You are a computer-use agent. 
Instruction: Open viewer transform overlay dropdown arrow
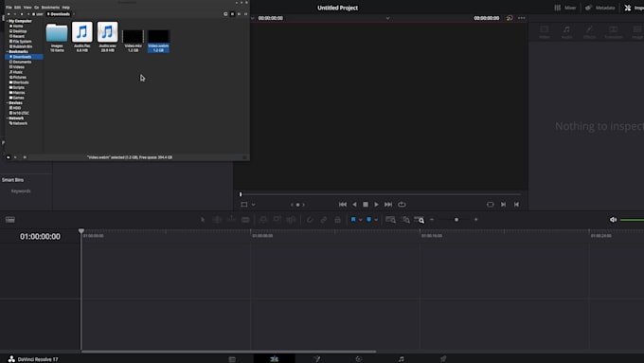click(x=254, y=205)
